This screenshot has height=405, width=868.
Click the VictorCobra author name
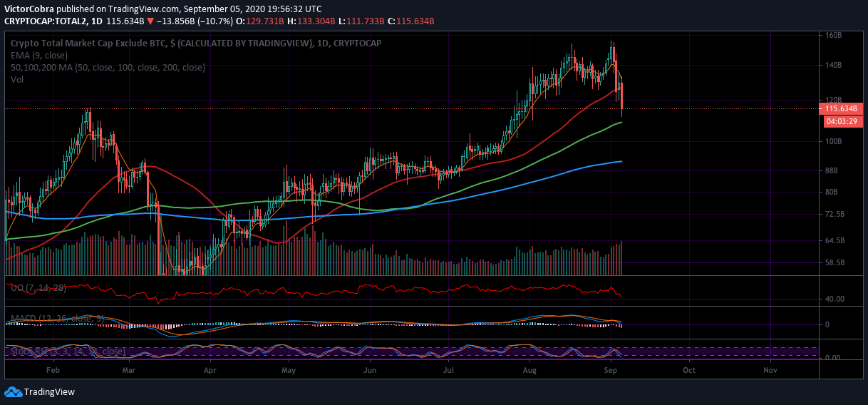(29, 9)
